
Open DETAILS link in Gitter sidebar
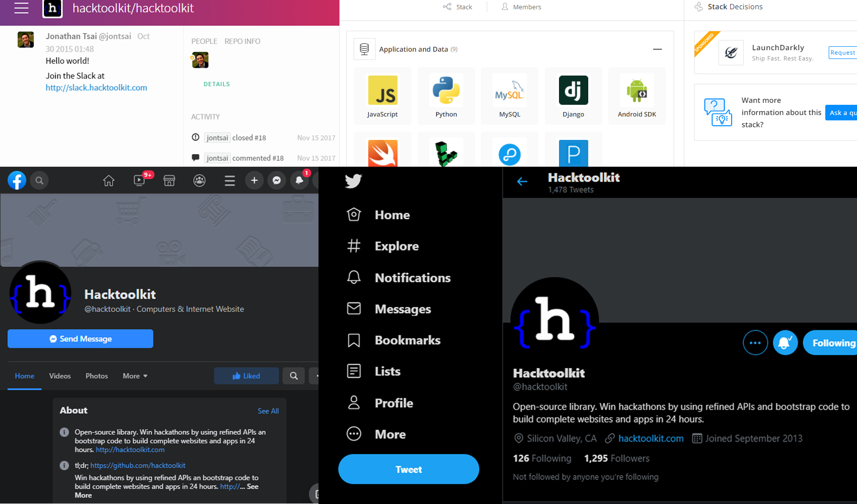pyautogui.click(x=217, y=84)
